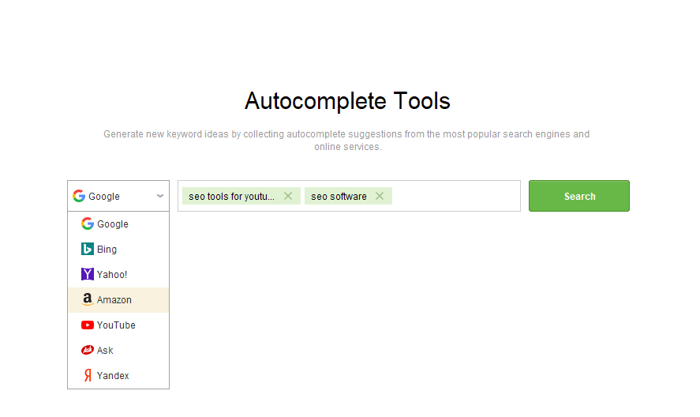
Task: Click the 'seo software' tag text
Action: point(339,196)
